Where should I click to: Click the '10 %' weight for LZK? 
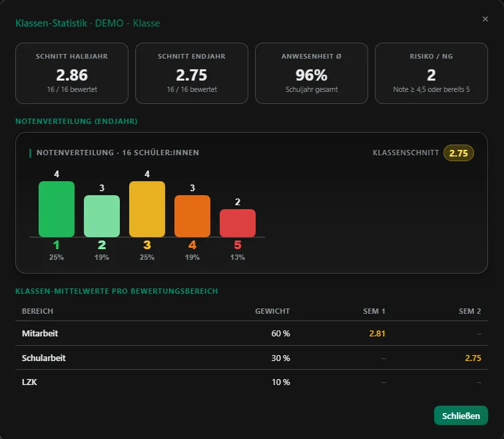280,382
